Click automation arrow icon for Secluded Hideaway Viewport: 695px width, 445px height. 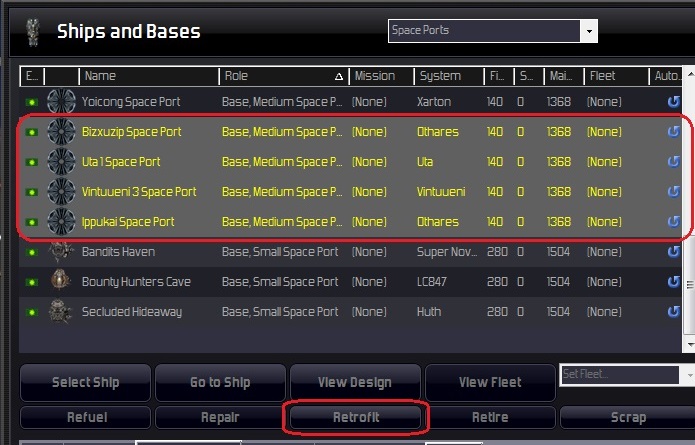coord(674,312)
